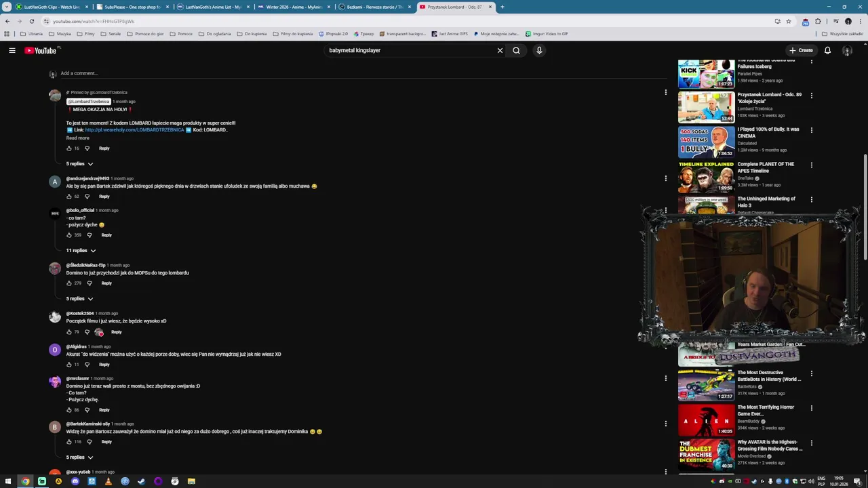The height and width of the screenshot is (488, 868).
Task: Reply to the Algidras comment
Action: tap(104, 365)
